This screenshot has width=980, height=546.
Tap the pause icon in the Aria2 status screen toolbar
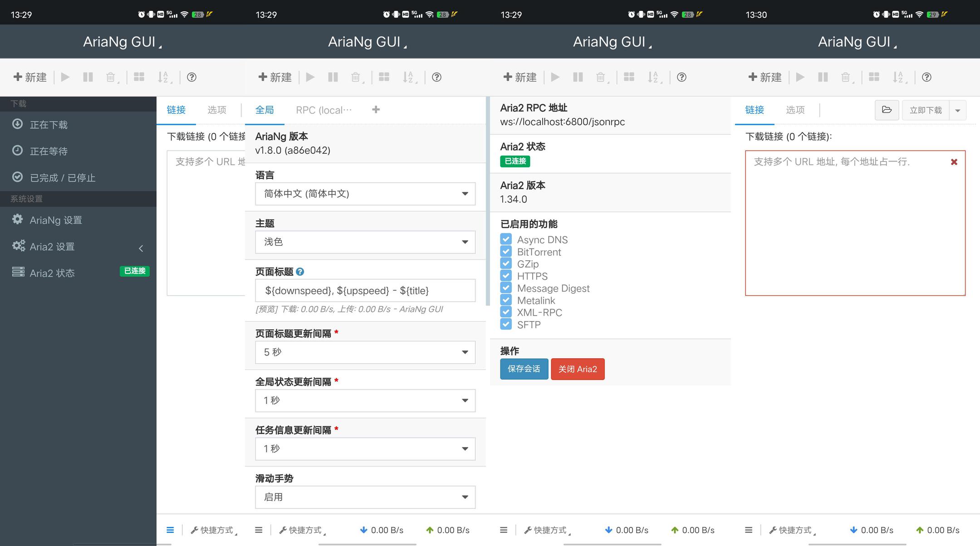578,77
